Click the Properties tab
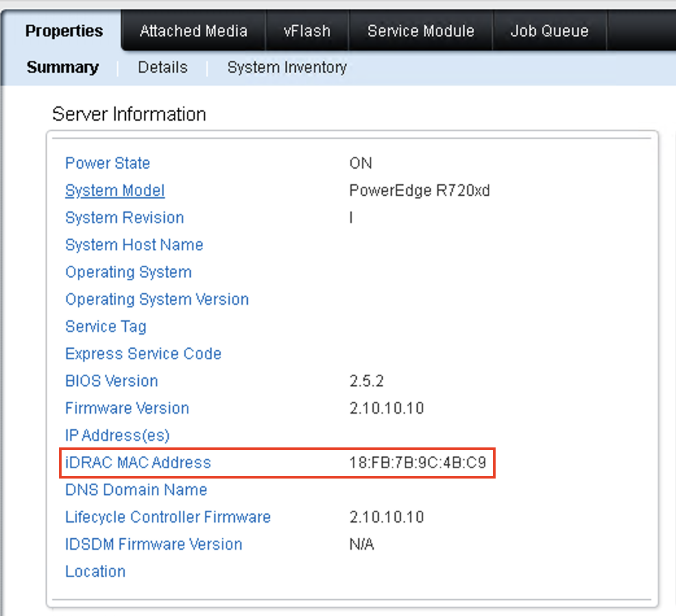Viewport: 676px width, 616px height. point(64,31)
